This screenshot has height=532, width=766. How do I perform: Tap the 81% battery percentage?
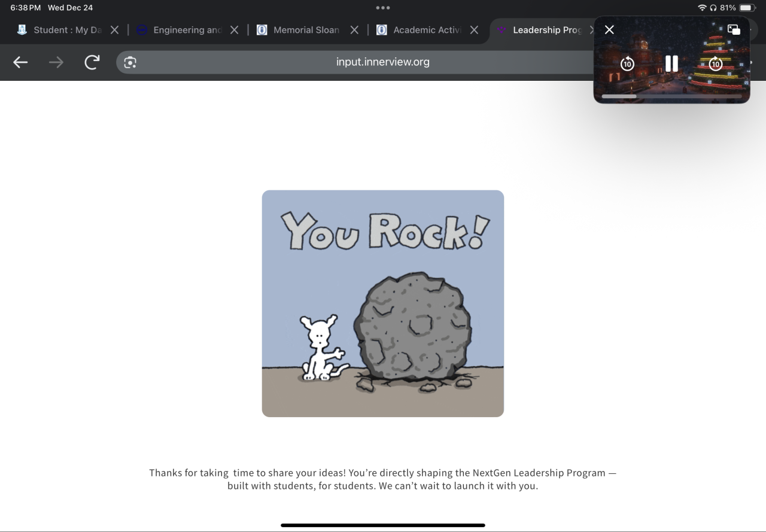click(728, 8)
